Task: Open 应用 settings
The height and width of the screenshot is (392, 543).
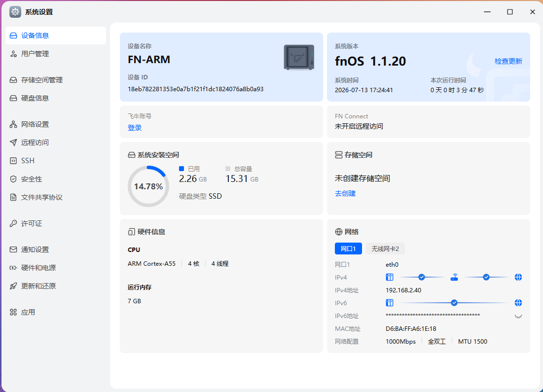Action: (56, 312)
